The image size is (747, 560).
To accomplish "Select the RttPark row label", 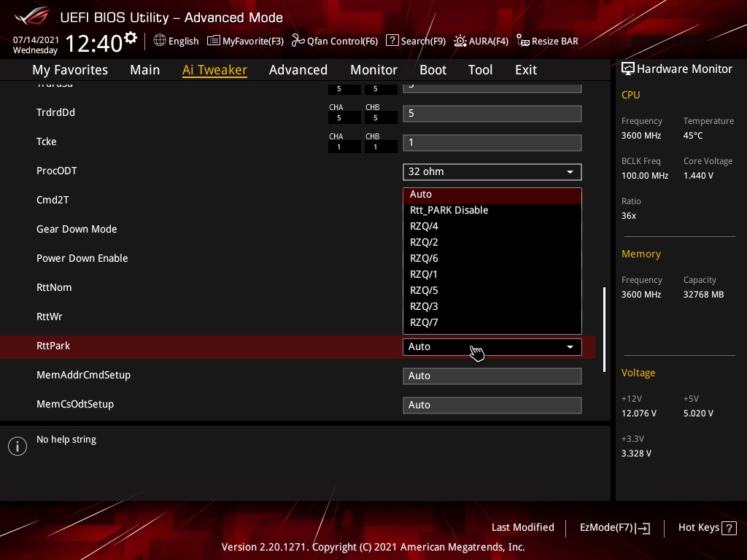I will point(53,346).
